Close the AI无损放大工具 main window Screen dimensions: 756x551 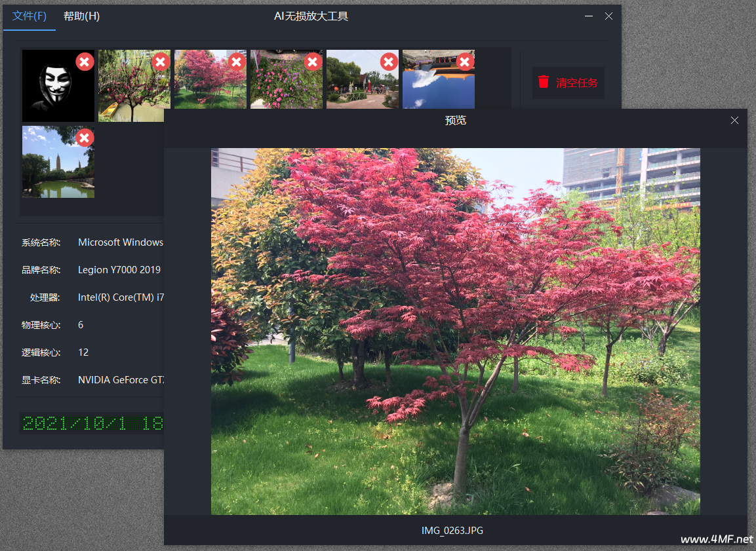[608, 16]
